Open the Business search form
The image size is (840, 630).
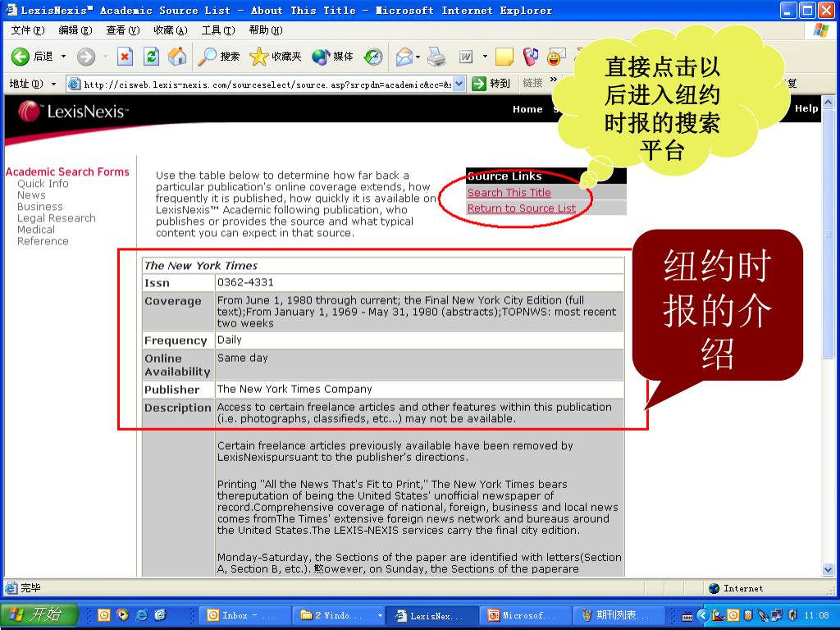coord(39,206)
